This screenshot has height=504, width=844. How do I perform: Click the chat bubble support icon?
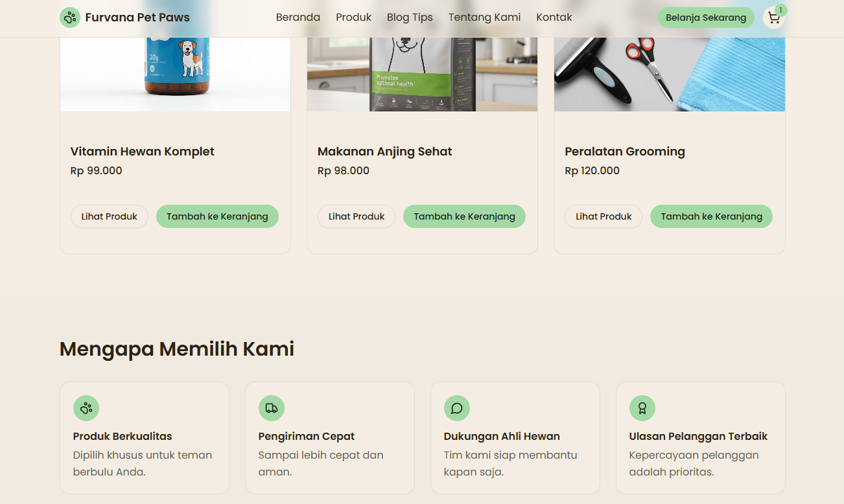(x=457, y=408)
